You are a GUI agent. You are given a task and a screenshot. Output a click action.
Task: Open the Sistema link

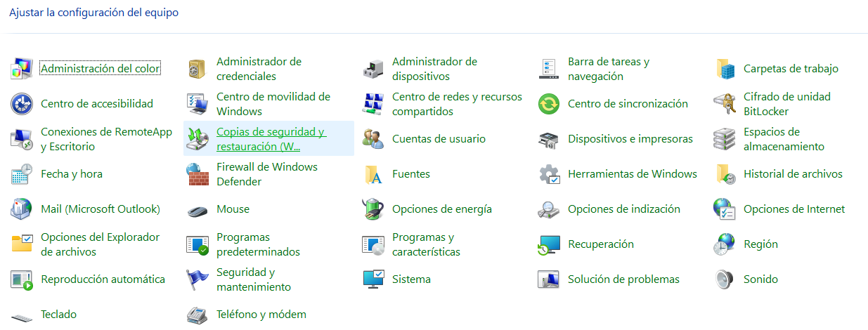click(x=411, y=279)
